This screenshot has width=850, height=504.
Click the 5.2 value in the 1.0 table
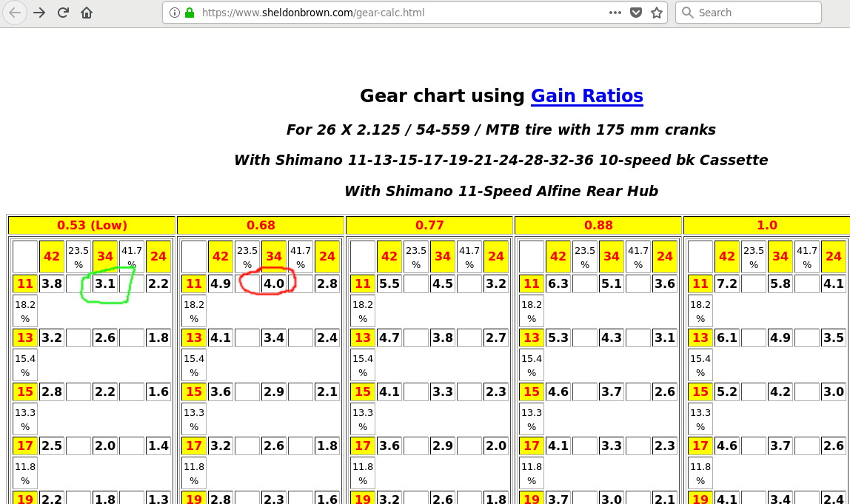(727, 392)
